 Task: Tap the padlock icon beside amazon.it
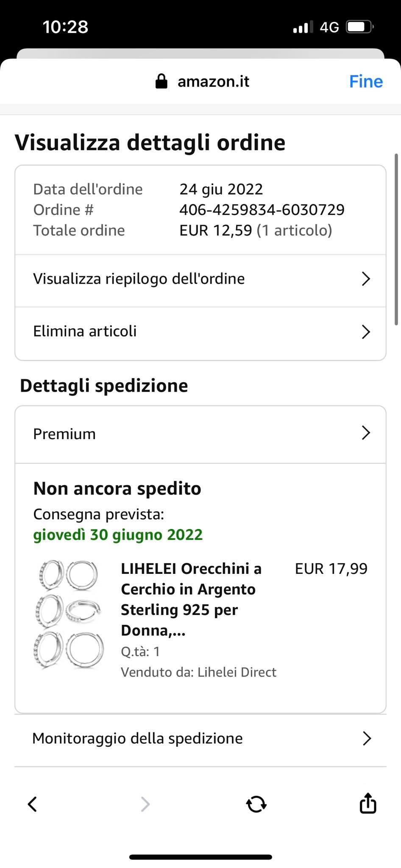tap(162, 81)
